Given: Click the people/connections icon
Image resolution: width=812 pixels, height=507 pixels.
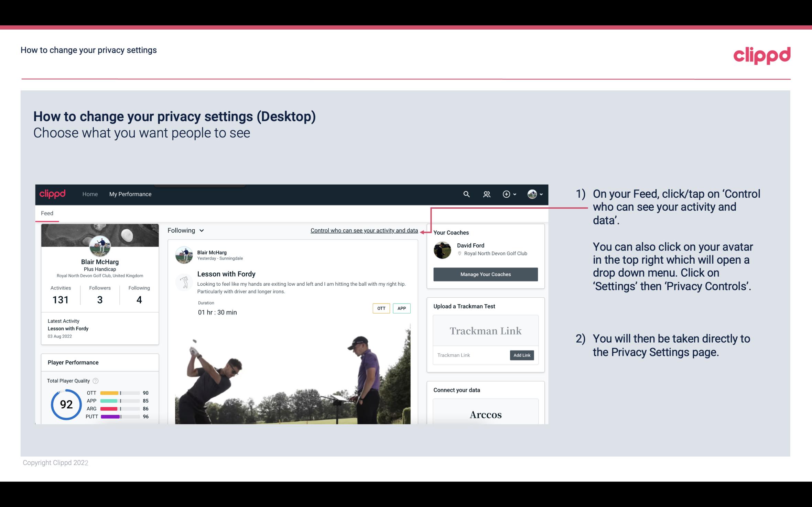Looking at the screenshot, I should 487,194.
